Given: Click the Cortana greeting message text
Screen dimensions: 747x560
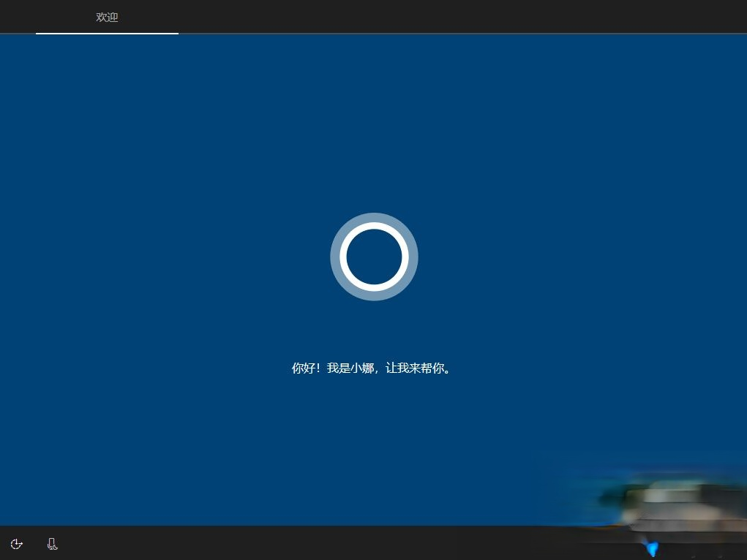Looking at the screenshot, I should 373,368.
